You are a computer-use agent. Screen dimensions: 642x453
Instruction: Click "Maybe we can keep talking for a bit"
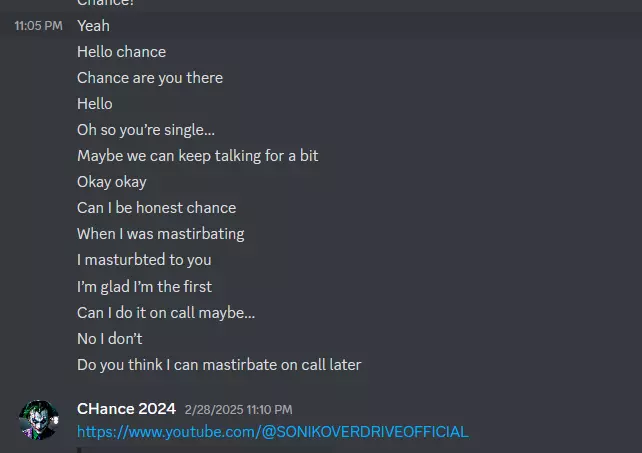[x=197, y=156]
